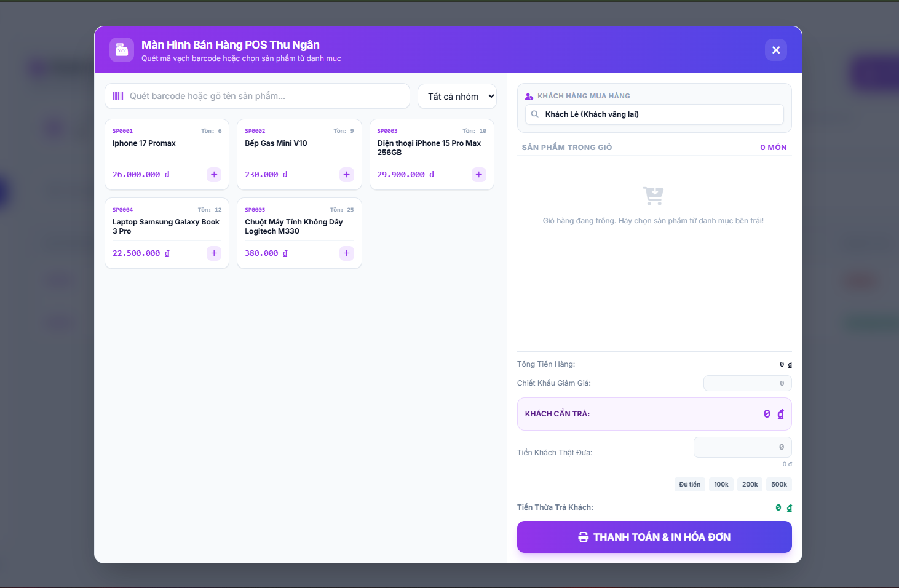Click the price 29.900.000 đ
899x588 pixels.
tap(406, 175)
